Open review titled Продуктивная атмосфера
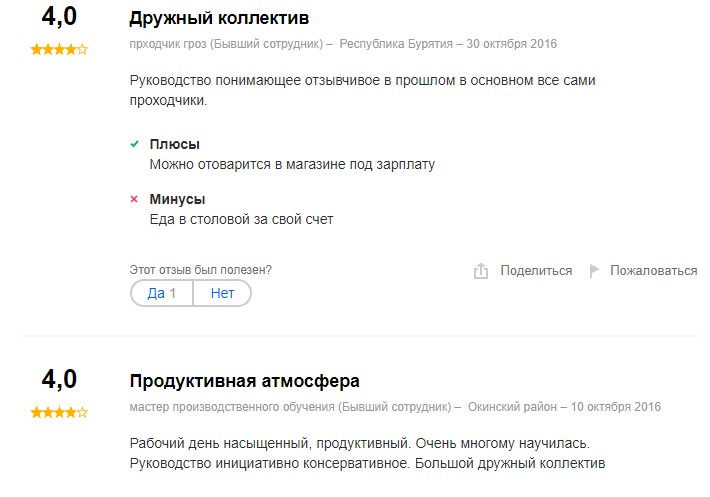 point(245,381)
